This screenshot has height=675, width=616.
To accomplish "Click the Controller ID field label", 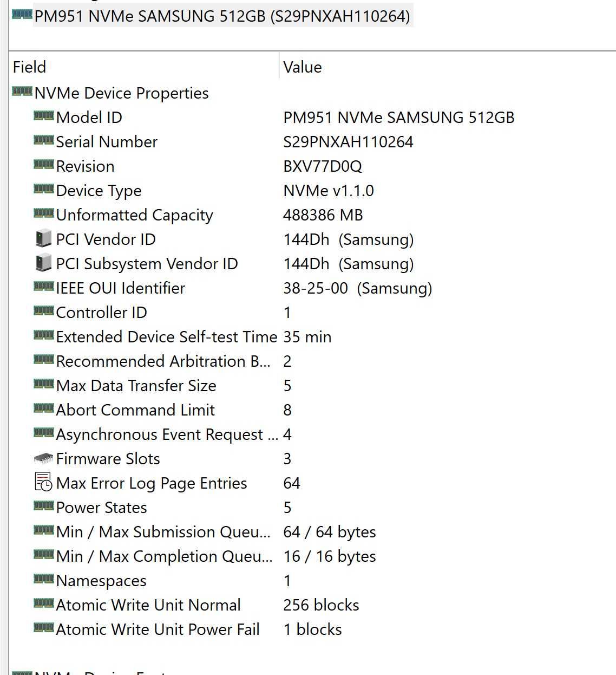I will click(x=102, y=313).
